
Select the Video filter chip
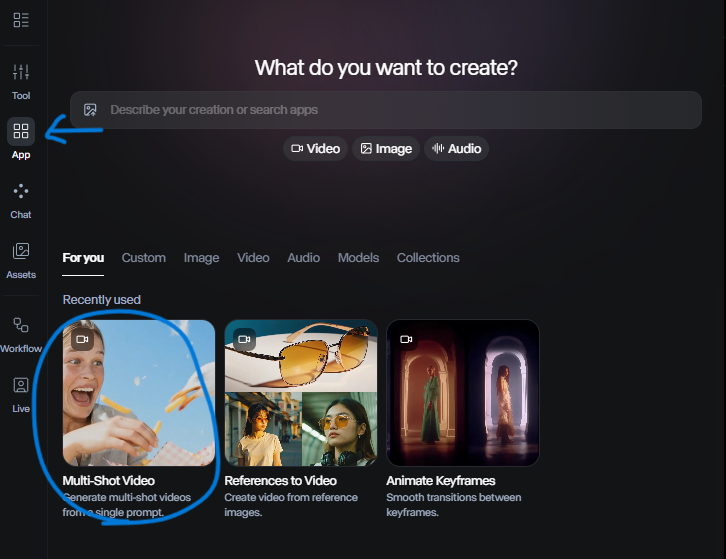pos(315,149)
